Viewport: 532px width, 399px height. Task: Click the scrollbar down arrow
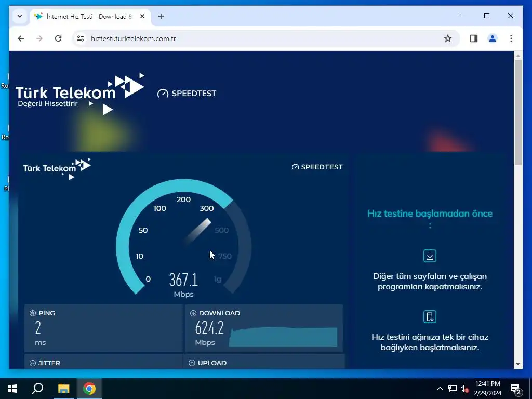(x=518, y=364)
